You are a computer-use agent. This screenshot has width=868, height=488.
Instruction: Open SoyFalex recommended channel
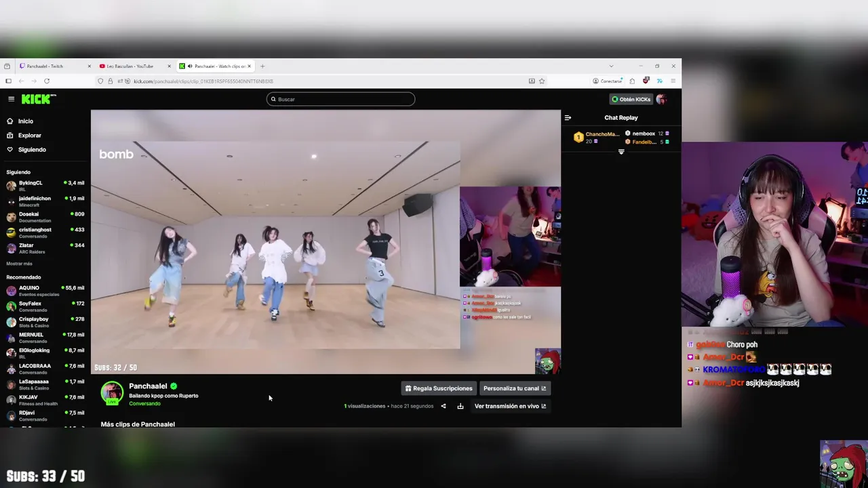[45, 306]
